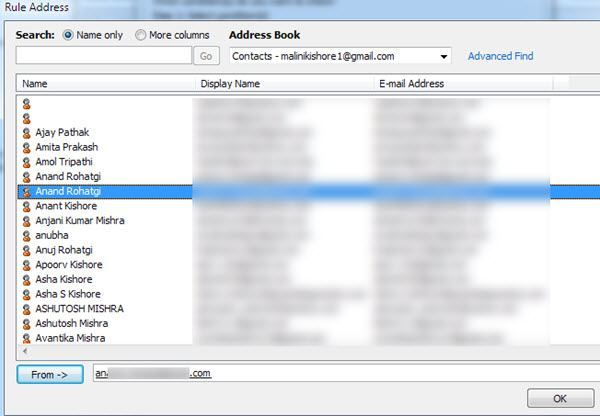
Task: Click the Go search button
Action: [x=206, y=56]
